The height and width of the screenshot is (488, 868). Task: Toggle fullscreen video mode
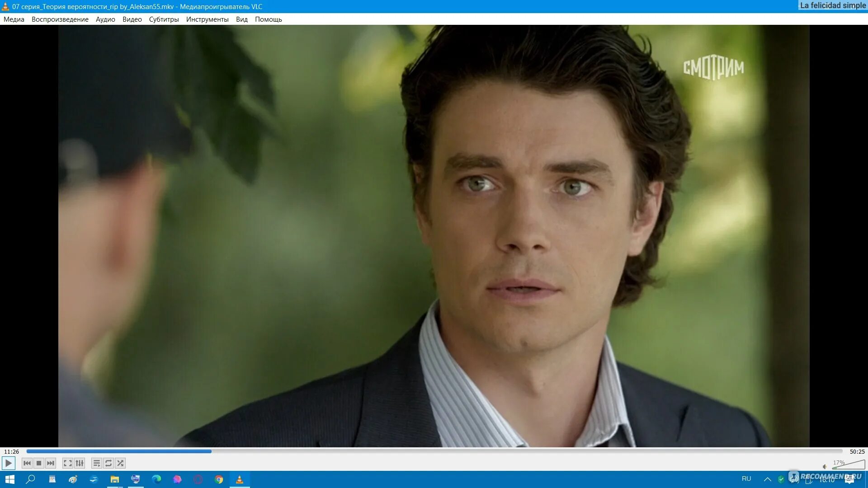[x=68, y=463]
